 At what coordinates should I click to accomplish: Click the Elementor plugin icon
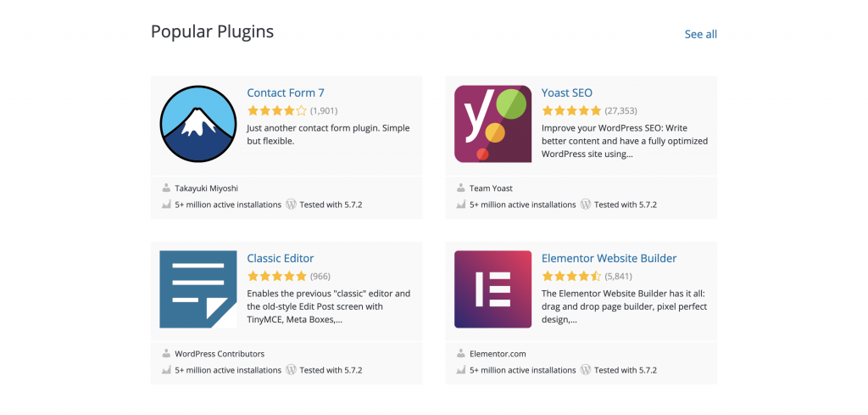(x=492, y=289)
